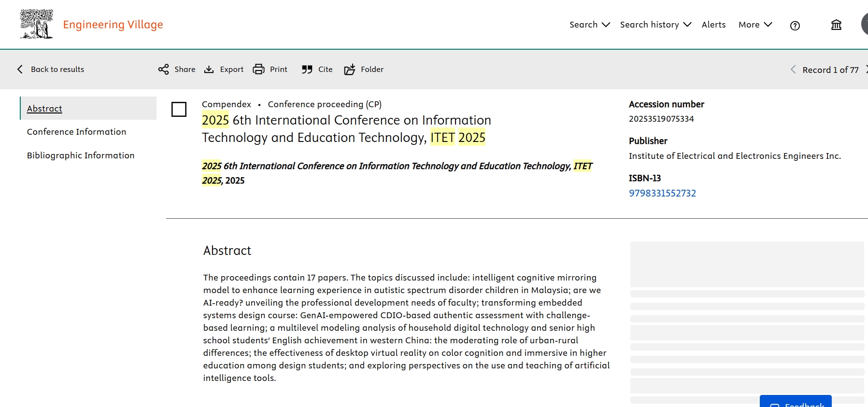
Task: Click the Cite quotation mark icon
Action: (307, 70)
